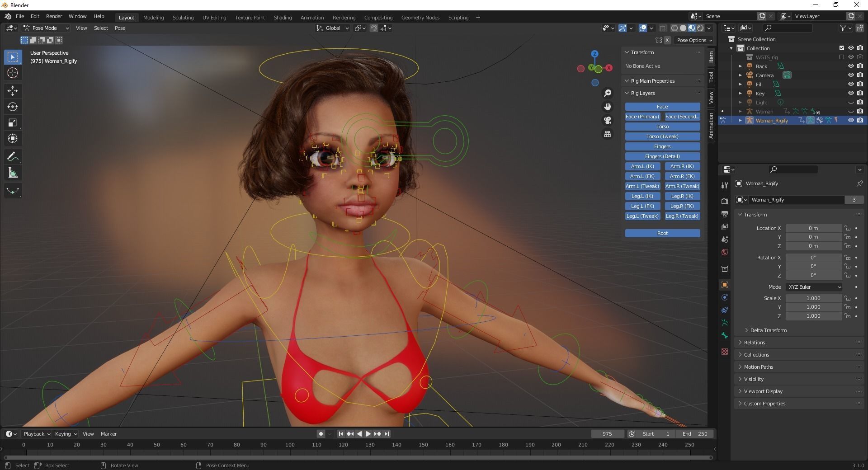Expand Delta Transform panel
This screenshot has width=868, height=470.
click(x=769, y=330)
